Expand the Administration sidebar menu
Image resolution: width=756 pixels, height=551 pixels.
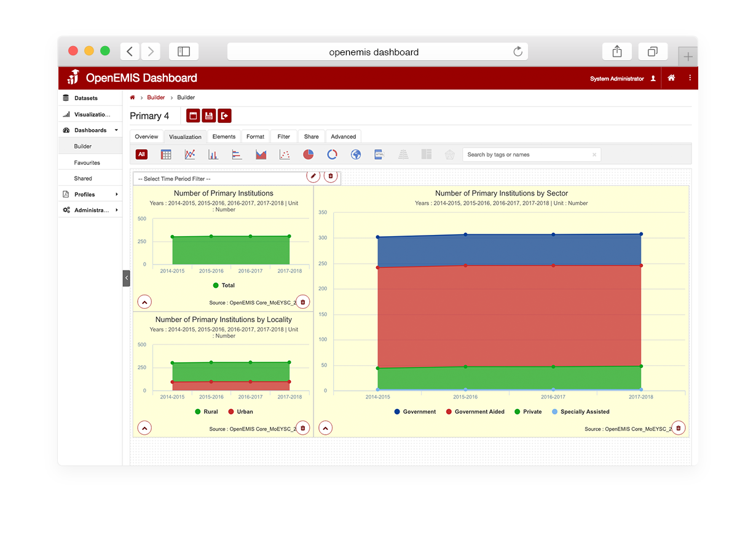[x=90, y=210]
